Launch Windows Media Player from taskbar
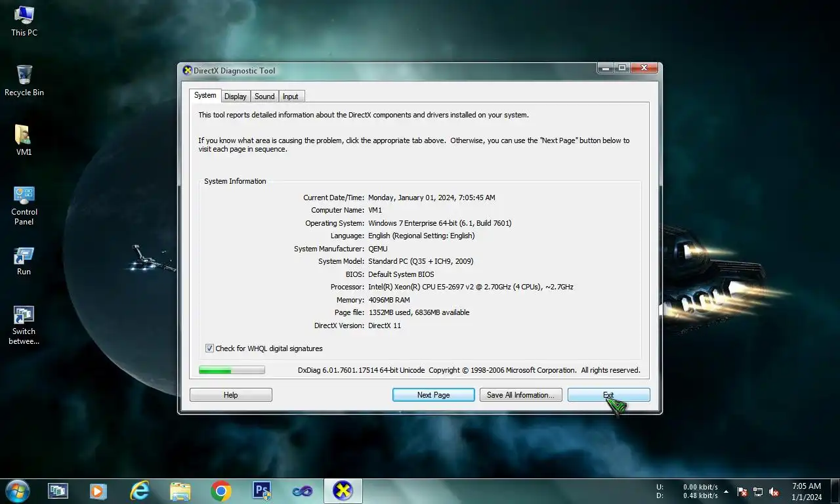This screenshot has height=504, width=840. (98, 491)
